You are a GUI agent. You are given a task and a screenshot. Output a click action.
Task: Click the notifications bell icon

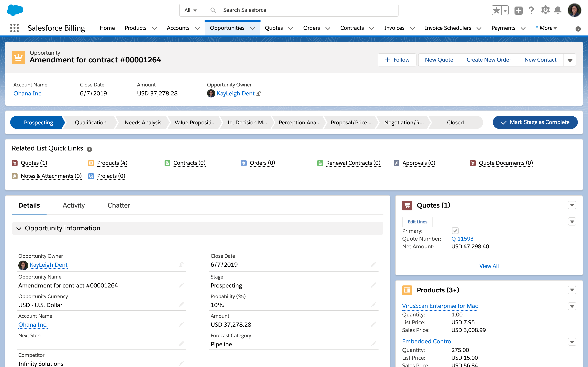pos(558,10)
